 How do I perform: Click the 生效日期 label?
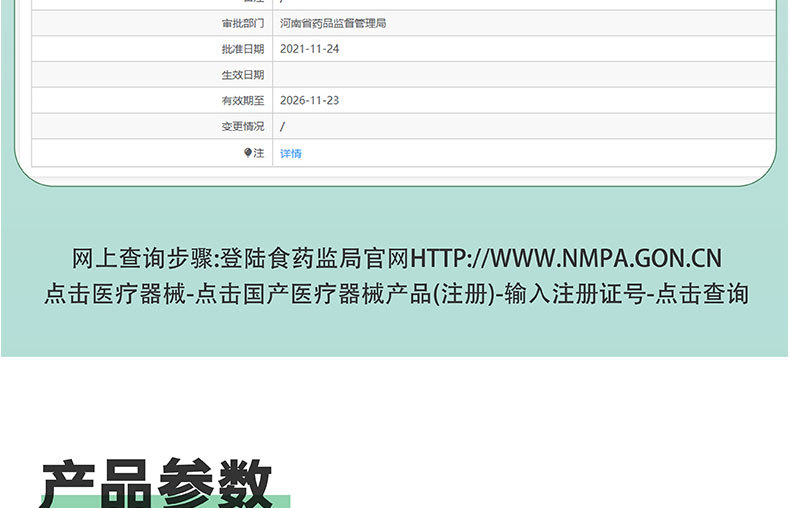pos(243,75)
